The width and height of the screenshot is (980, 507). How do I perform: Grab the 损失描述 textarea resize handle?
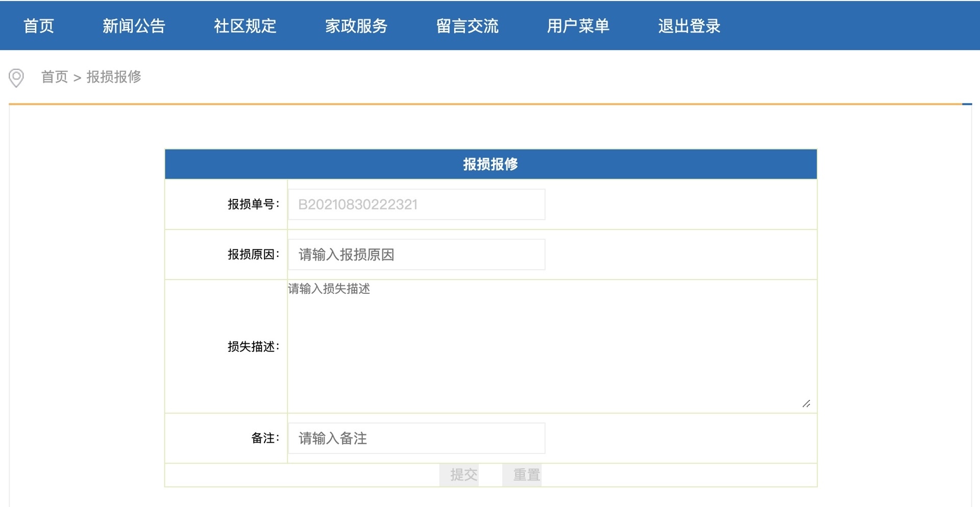coord(806,404)
